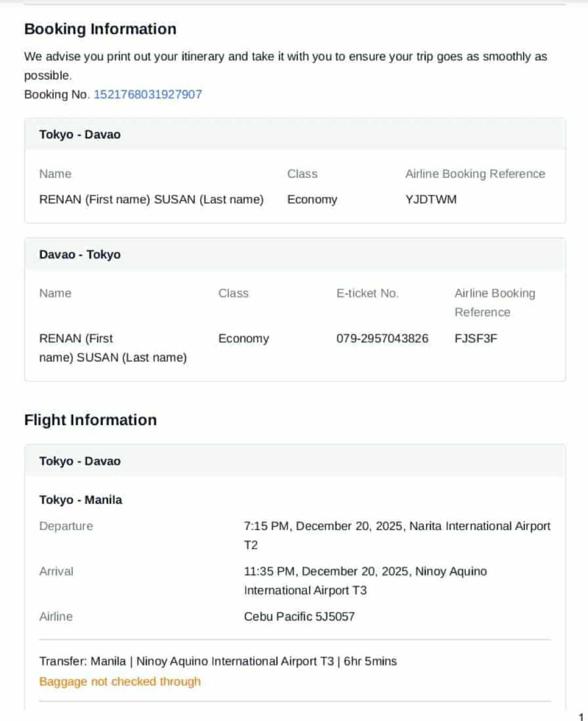The width and height of the screenshot is (588, 721).
Task: Click e-ticket number 079-2957043826
Action: coord(382,339)
